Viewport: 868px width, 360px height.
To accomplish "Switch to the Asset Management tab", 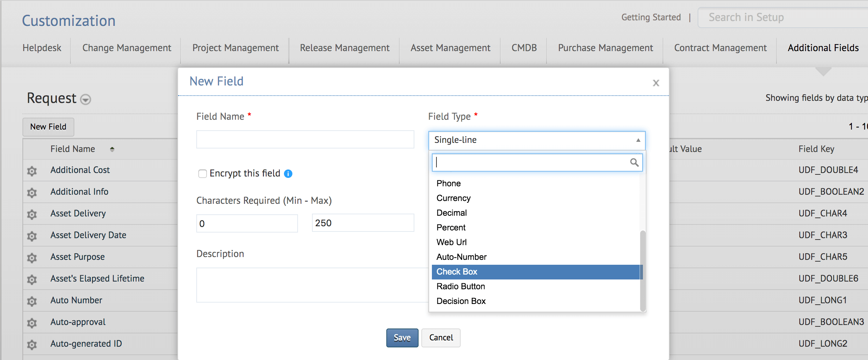I will click(450, 48).
